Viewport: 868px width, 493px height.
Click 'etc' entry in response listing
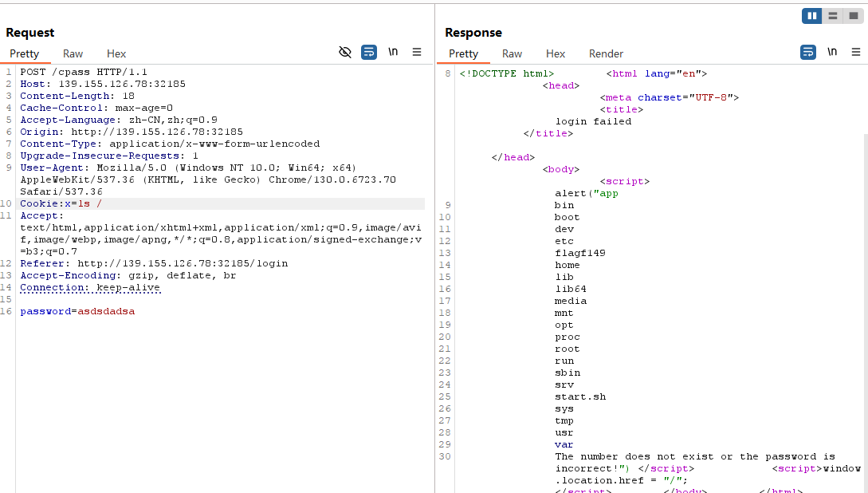(x=564, y=241)
